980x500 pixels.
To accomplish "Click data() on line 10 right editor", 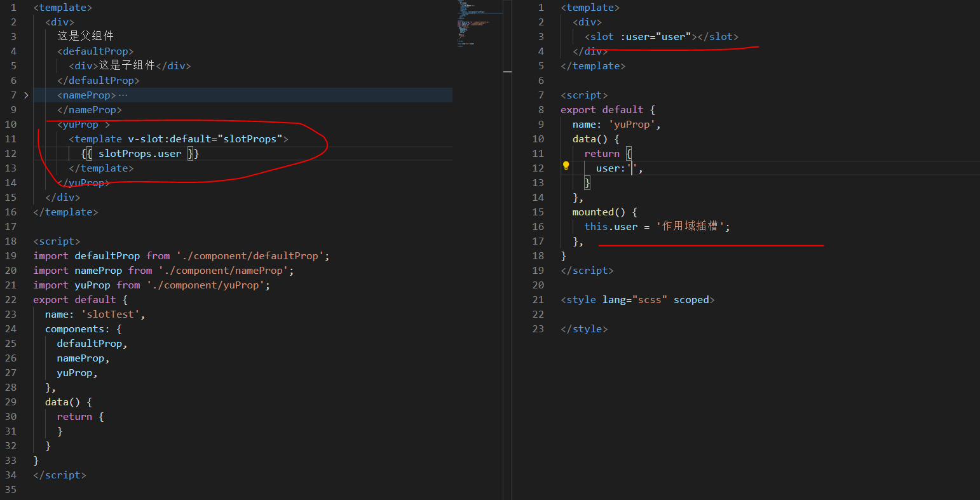I will click(x=590, y=139).
